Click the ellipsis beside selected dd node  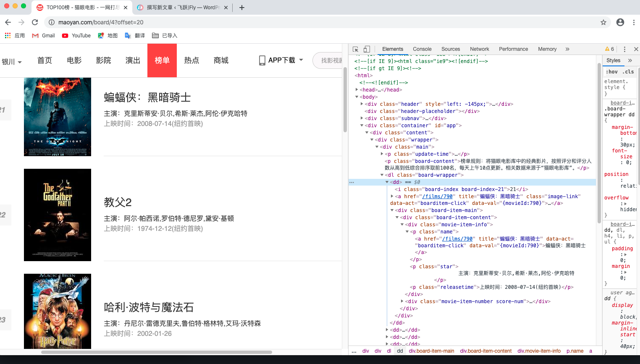click(x=352, y=182)
